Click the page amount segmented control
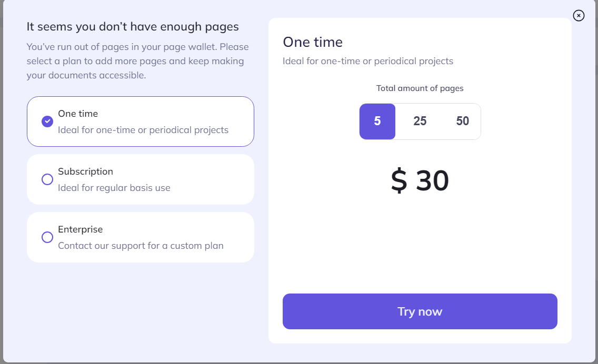598x364 pixels. 420,121
